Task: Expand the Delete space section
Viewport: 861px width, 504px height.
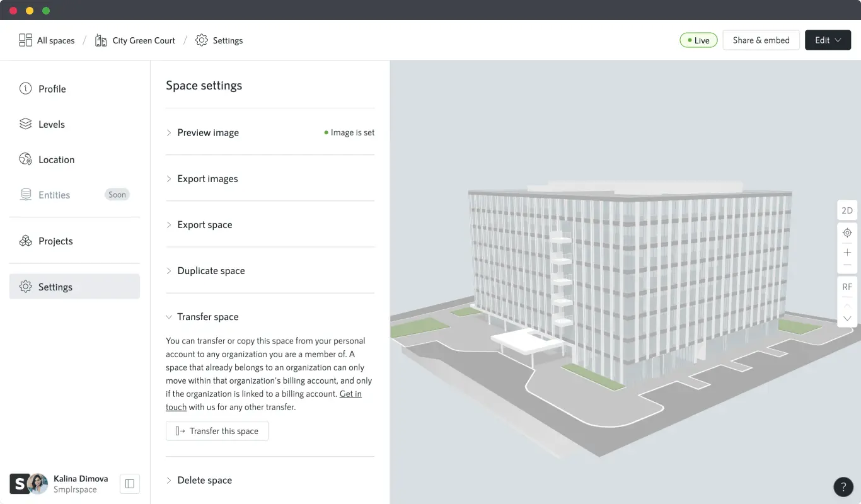Action: click(270, 480)
